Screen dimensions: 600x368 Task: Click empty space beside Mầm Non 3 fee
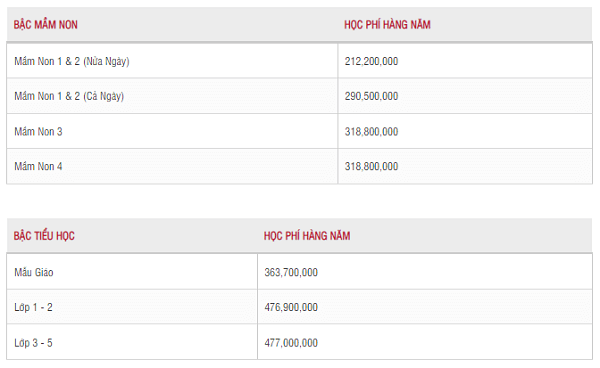point(496,132)
